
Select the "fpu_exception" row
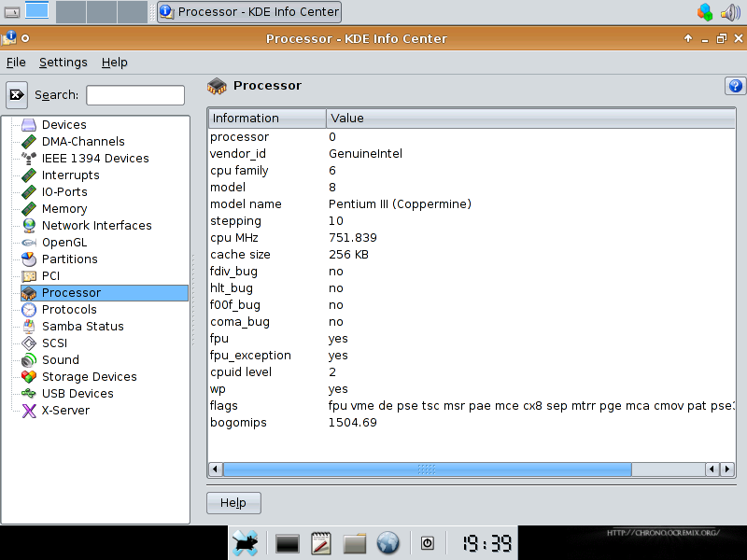pyautogui.click(x=472, y=356)
